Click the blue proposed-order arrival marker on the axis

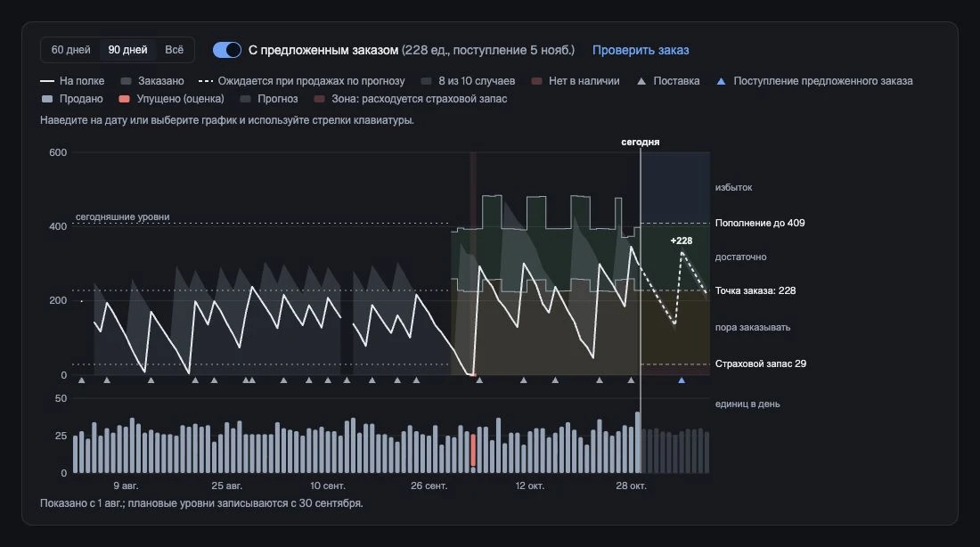[682, 380]
